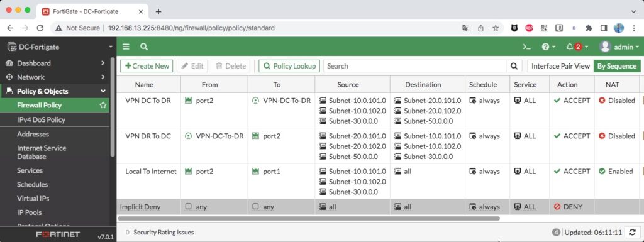
Task: Click Subnet-50.0.0.0 in VPN DR To DC source
Action: (353, 157)
